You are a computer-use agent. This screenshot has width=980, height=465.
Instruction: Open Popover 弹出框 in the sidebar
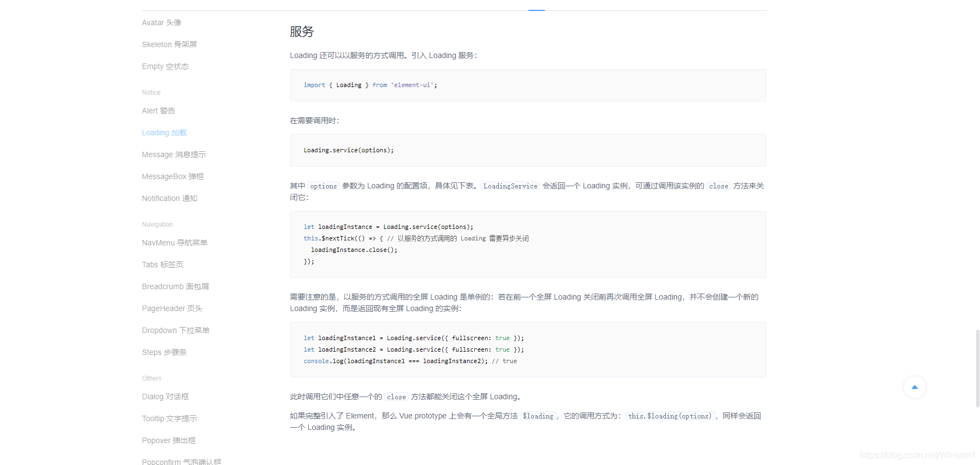[168, 440]
